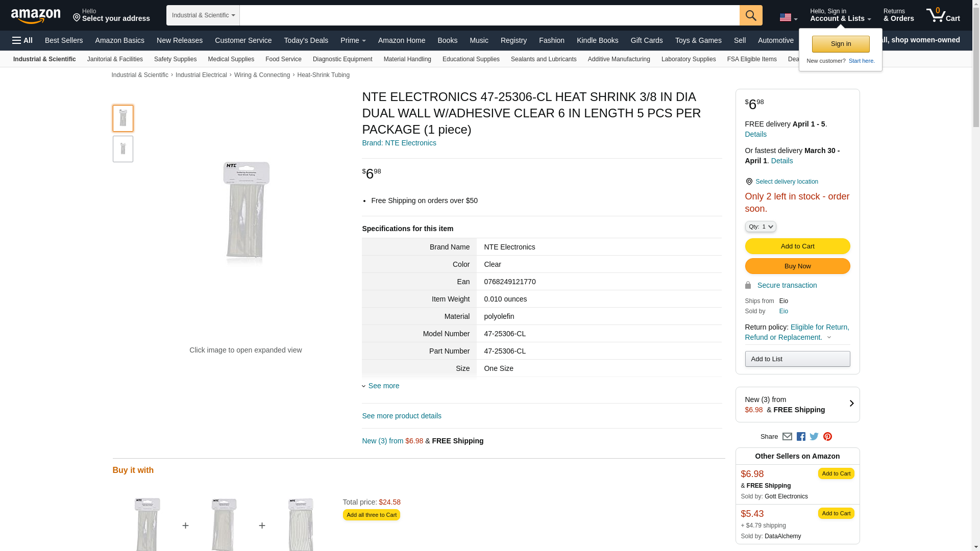The height and width of the screenshot is (551, 980).
Task: Open the shopping cart icon
Action: click(x=943, y=15)
